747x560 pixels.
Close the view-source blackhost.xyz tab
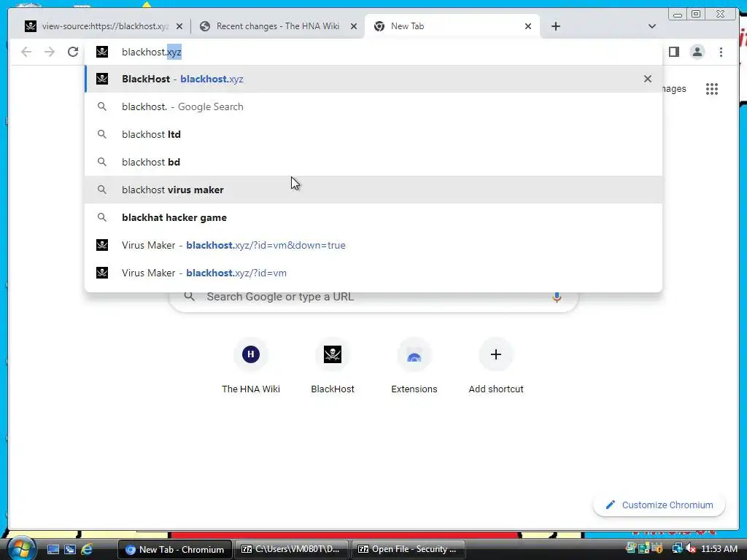tap(179, 27)
